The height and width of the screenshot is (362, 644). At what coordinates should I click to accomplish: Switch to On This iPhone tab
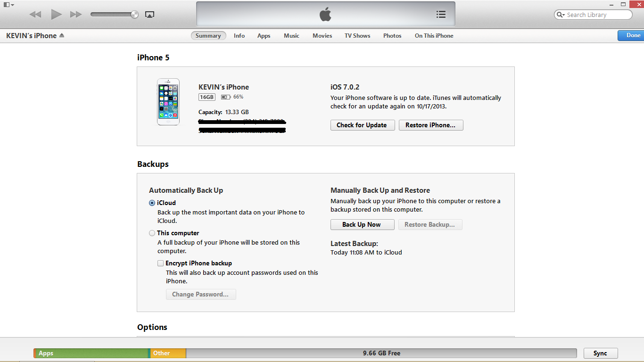pos(434,36)
